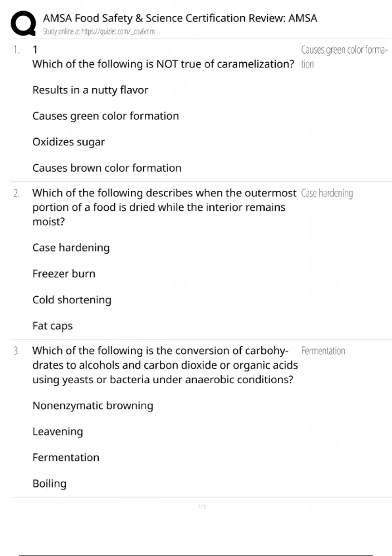Viewport: 392px width, 556px height.
Task: Choose the "Freezer burn" option
Action: (x=64, y=274)
